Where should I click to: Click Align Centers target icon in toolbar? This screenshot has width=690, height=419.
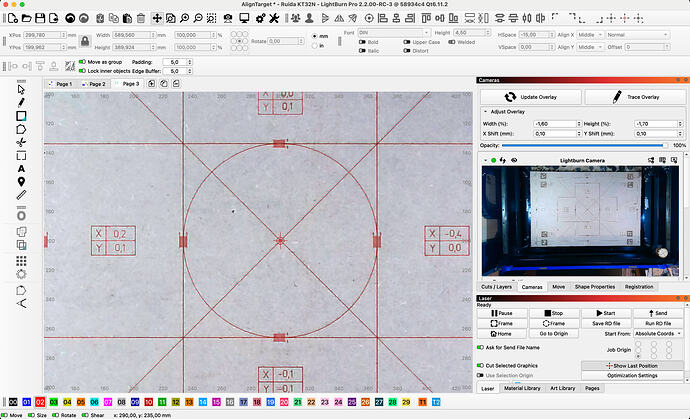369,18
